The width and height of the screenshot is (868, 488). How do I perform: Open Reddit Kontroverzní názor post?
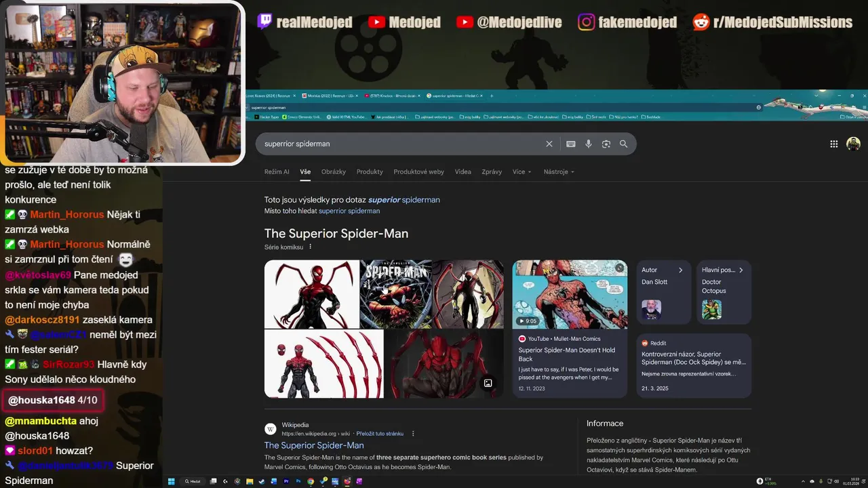tap(694, 358)
